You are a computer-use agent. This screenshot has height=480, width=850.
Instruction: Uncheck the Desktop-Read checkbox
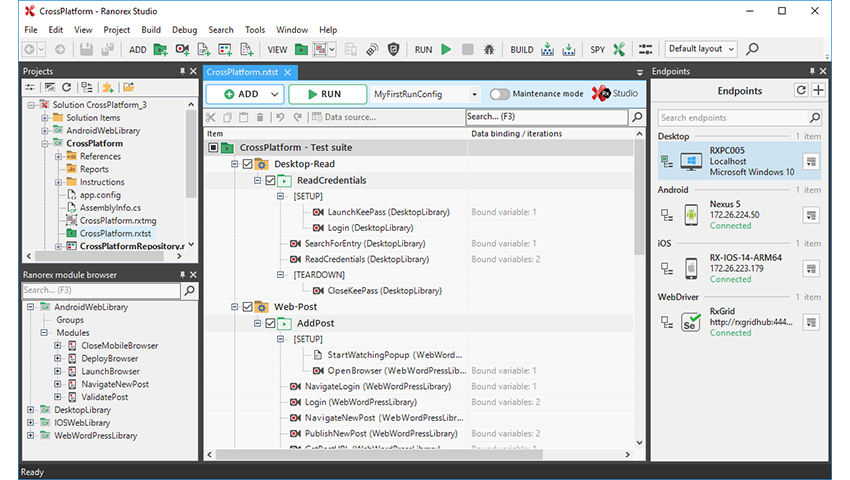point(248,164)
